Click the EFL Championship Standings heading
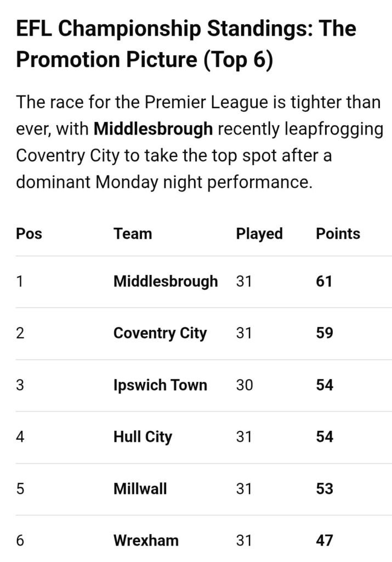Viewport: 392px width, 562px height. (186, 44)
